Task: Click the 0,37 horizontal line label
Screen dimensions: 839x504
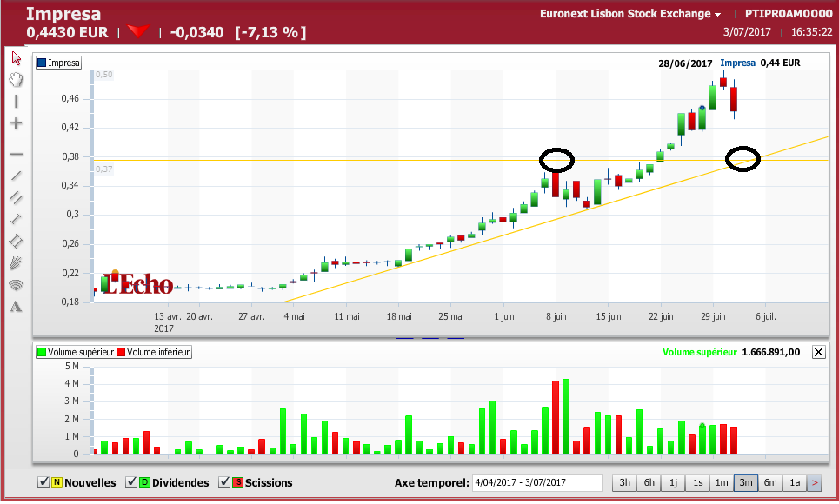Action: [x=103, y=169]
